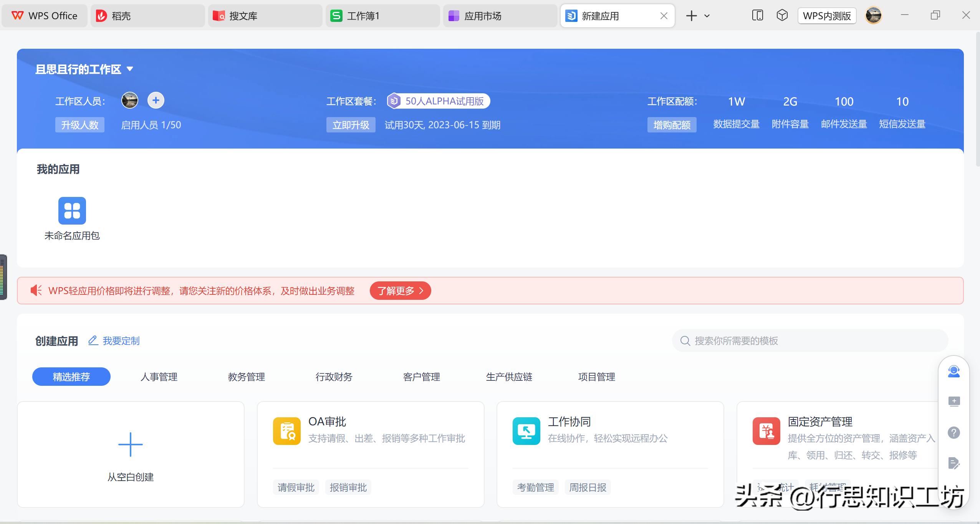Viewport: 980px width, 524px height.
Task: 打开未命名应用包图标
Action: [x=72, y=211]
